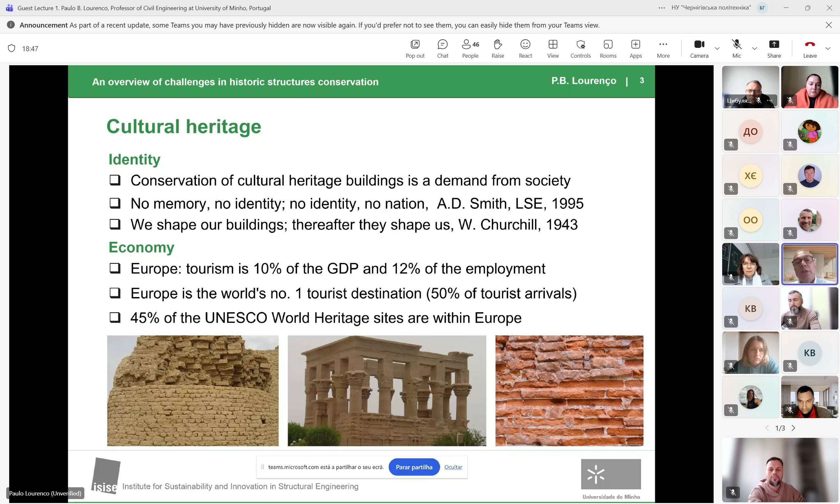Go to next participants page
The width and height of the screenshot is (840, 504).
[793, 428]
